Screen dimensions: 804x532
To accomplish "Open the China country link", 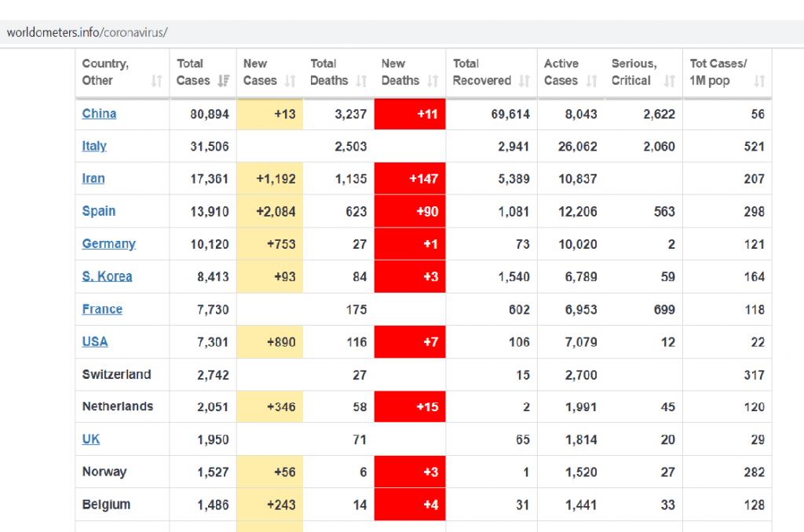I will click(99, 114).
